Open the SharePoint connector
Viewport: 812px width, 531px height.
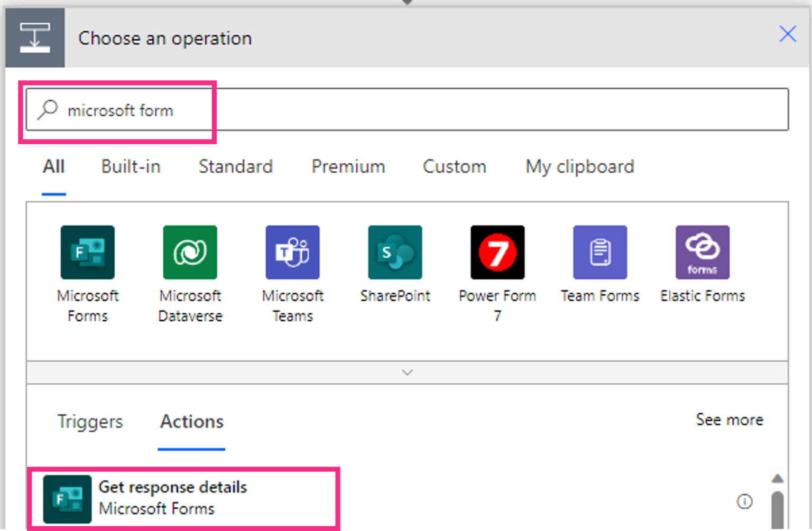coord(395,252)
